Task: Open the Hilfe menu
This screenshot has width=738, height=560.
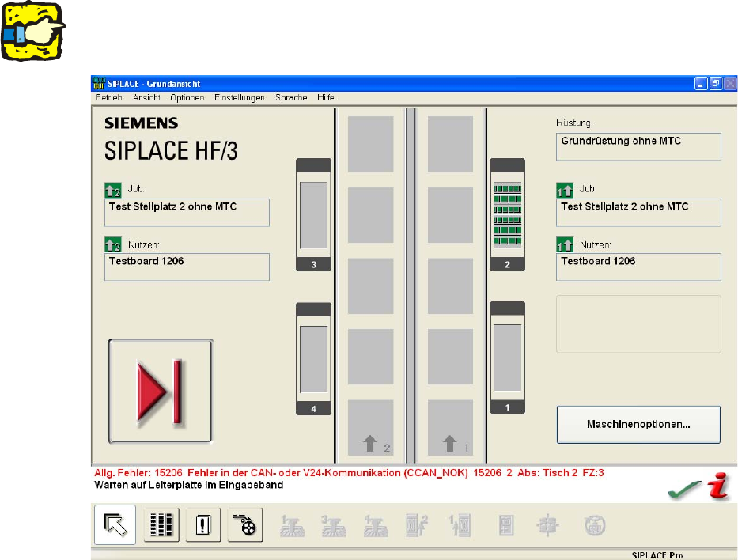Action: coord(326,97)
